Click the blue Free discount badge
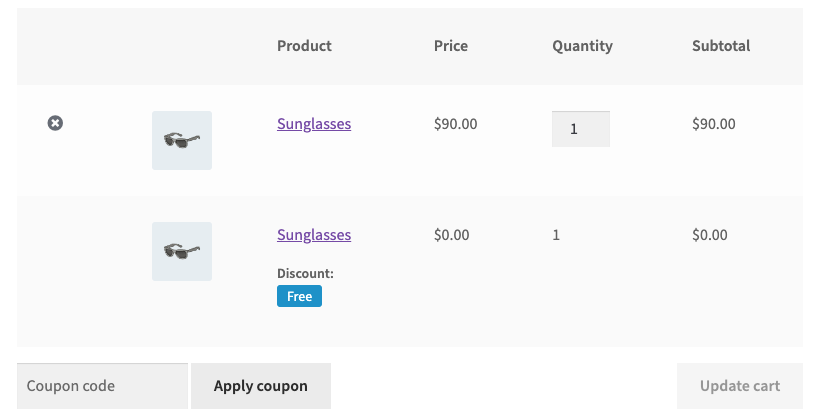This screenshot has height=415, width=815. [x=299, y=296]
